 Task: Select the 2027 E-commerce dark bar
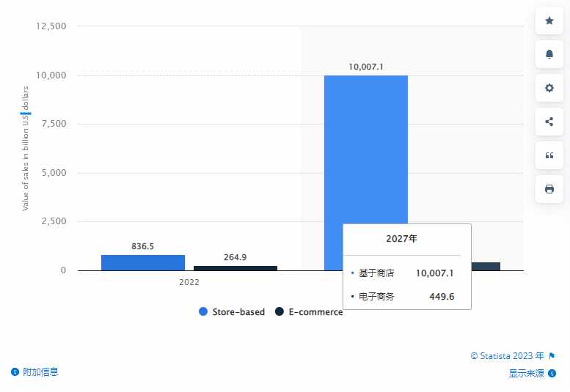pos(486,267)
